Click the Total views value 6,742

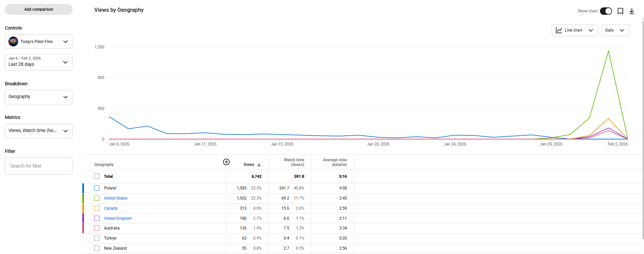click(256, 176)
